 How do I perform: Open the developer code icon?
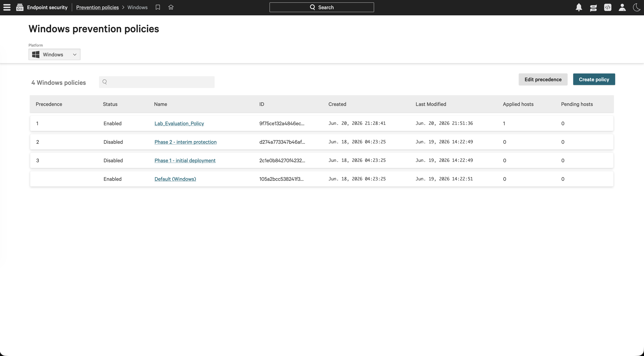coord(608,7)
